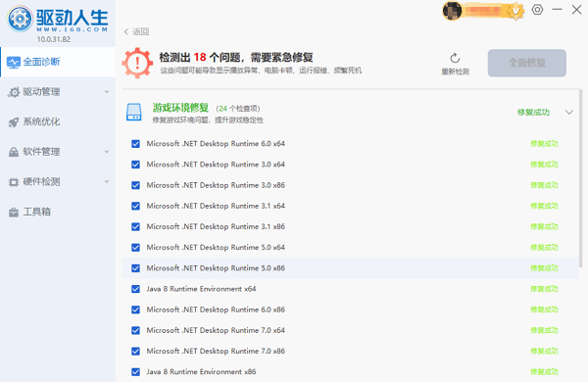The width and height of the screenshot is (588, 382).
Task: Click the 返回 back link
Action: [x=140, y=31]
